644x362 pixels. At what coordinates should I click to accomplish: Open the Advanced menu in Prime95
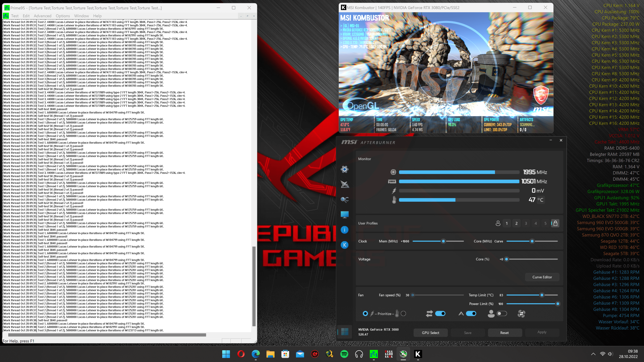pyautogui.click(x=42, y=16)
